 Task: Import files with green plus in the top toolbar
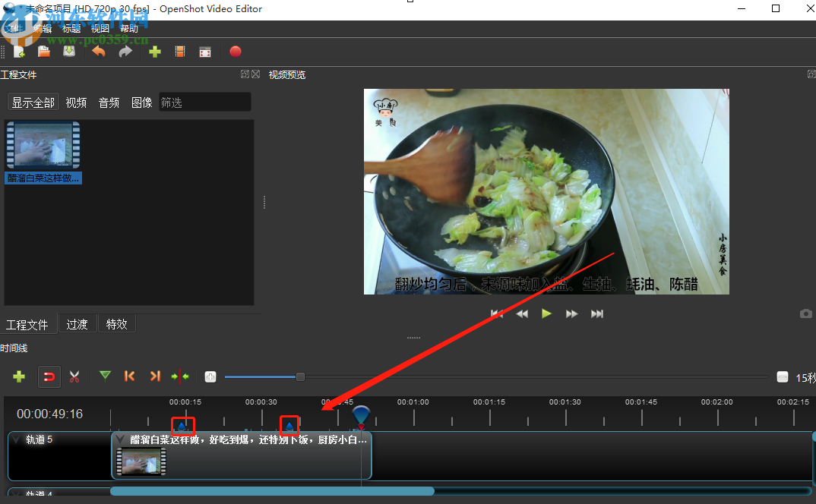[x=154, y=52]
